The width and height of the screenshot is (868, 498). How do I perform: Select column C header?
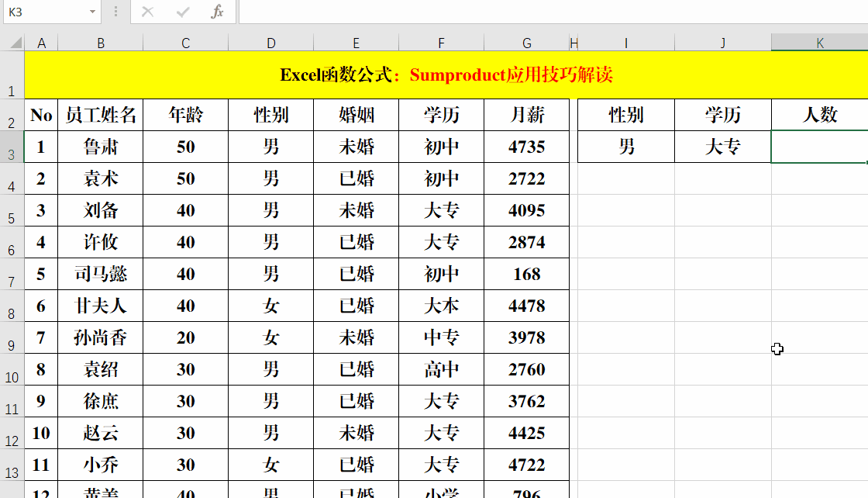tap(186, 43)
